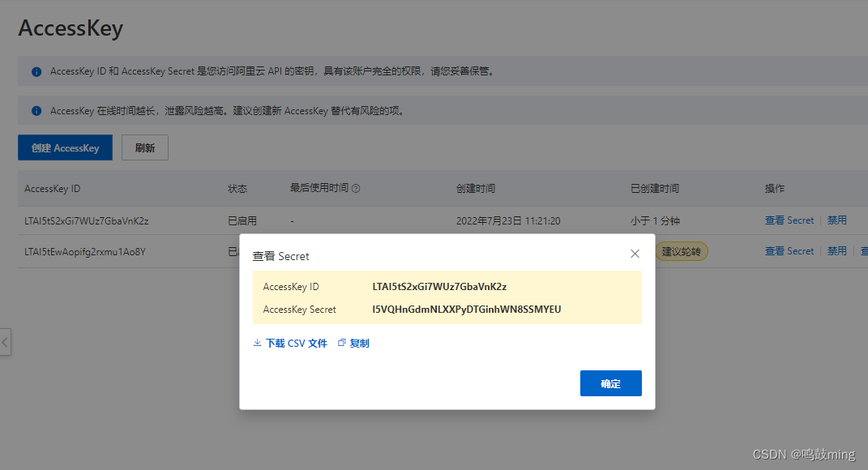Viewport: 868px width, 470px height.
Task: Download the CSV file via 下载 CSV 文件
Action: (296, 344)
